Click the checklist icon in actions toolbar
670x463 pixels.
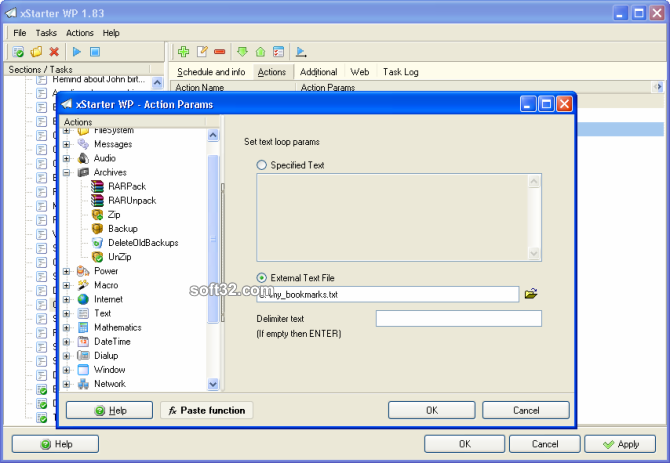click(x=278, y=52)
